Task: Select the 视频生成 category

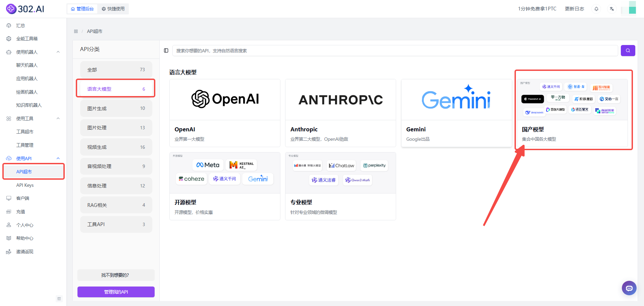Action: (116, 147)
